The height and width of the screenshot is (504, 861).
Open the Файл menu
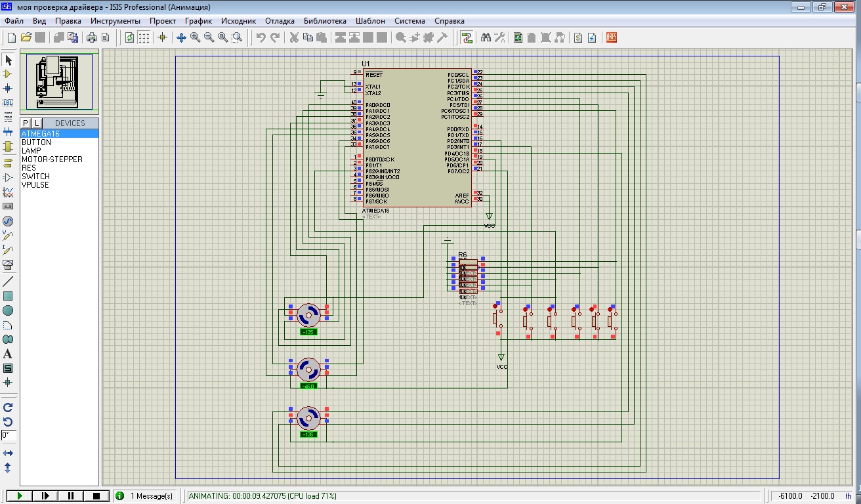(x=14, y=21)
